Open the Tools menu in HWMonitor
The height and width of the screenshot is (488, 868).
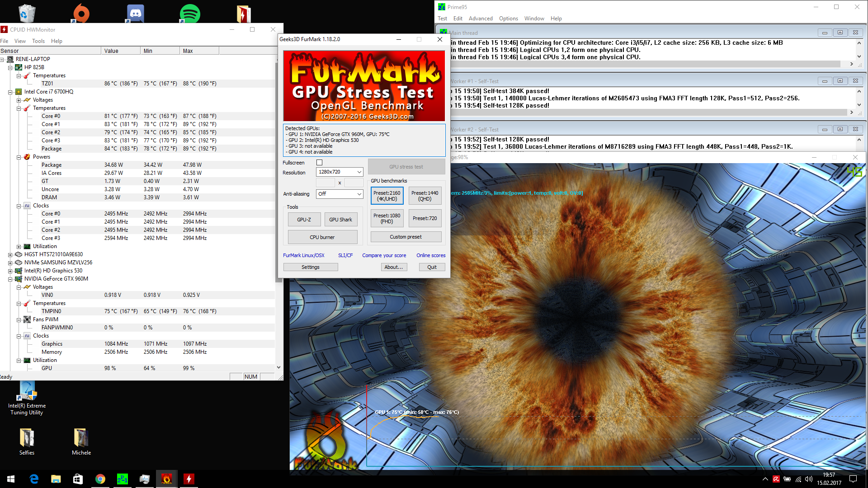[x=38, y=41]
